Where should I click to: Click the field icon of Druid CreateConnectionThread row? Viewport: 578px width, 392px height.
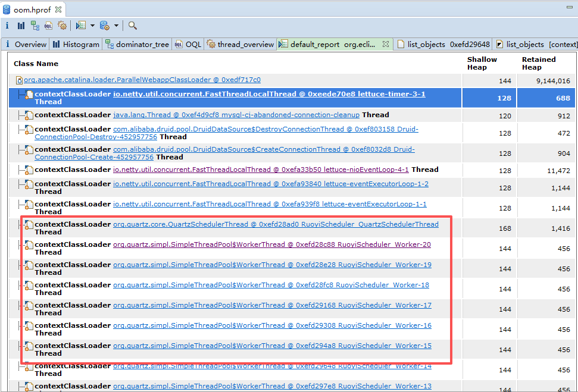point(29,150)
